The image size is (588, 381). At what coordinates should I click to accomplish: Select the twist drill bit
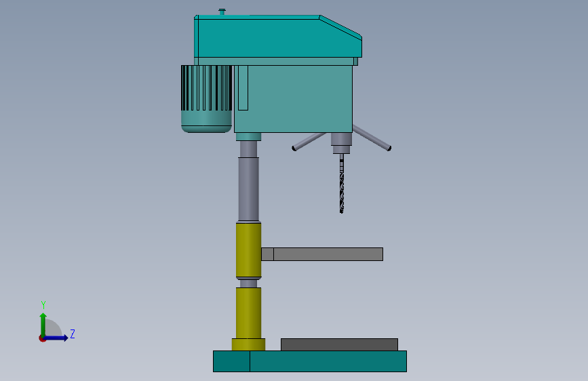click(x=342, y=184)
